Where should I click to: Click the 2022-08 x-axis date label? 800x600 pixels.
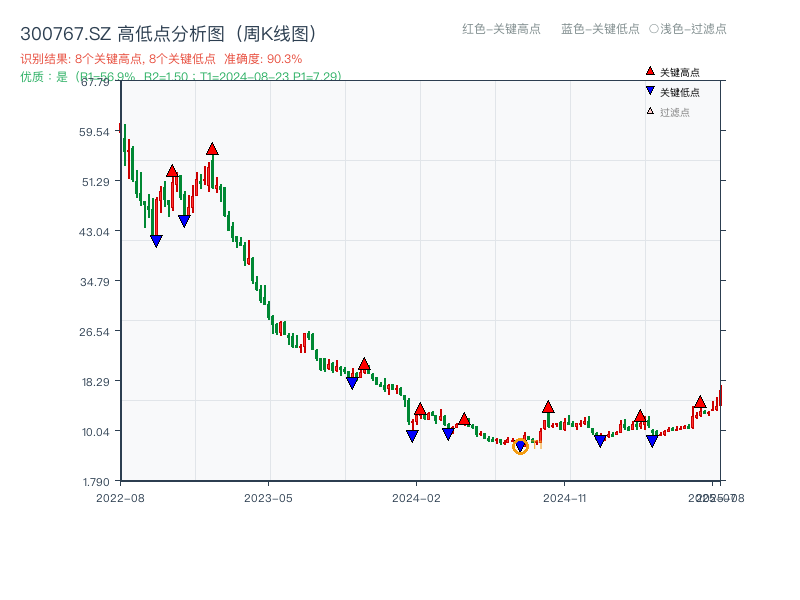click(120, 498)
